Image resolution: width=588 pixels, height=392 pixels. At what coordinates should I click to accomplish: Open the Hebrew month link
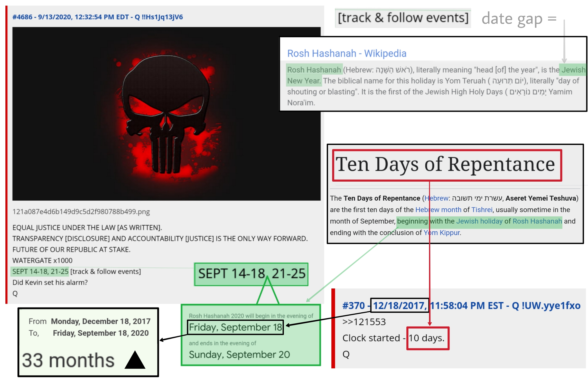pyautogui.click(x=438, y=210)
